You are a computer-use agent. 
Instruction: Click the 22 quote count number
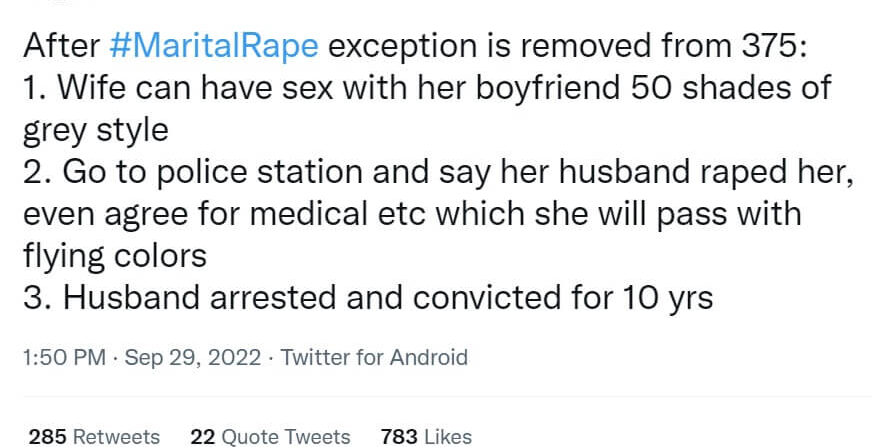(x=201, y=436)
